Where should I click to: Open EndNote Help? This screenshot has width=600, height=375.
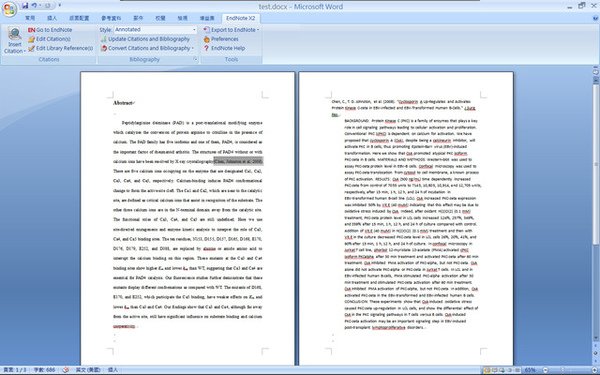click(x=224, y=48)
